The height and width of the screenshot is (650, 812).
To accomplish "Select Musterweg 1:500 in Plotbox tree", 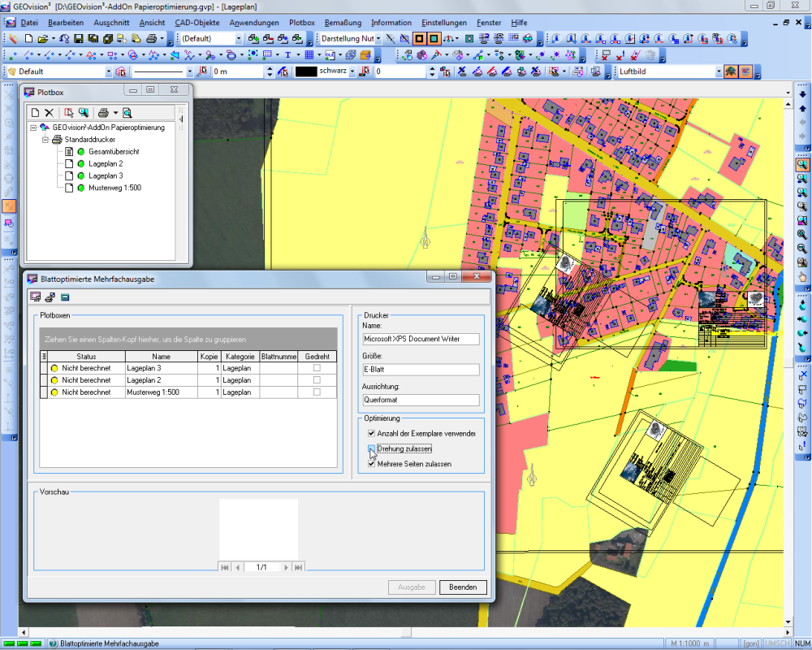I will (x=114, y=187).
